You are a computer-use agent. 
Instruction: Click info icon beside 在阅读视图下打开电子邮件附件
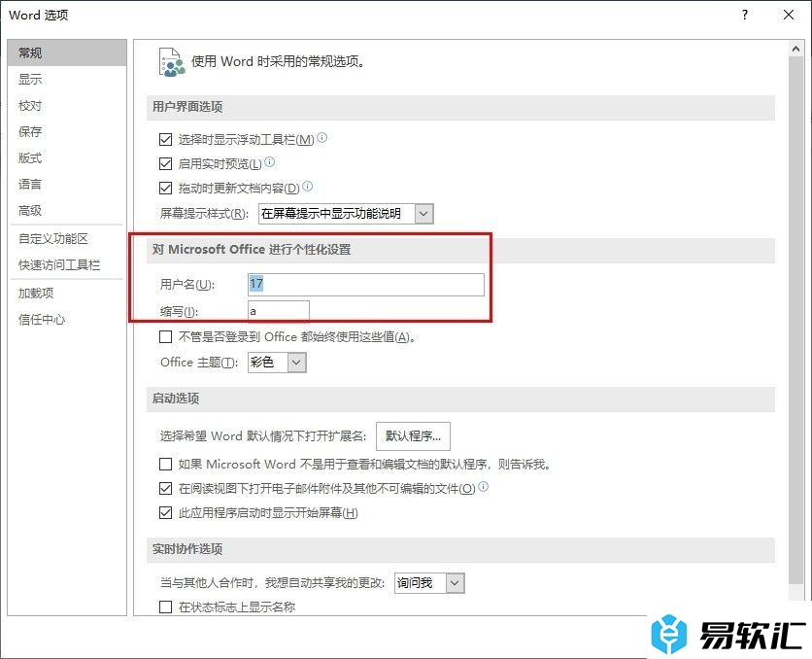pos(483,487)
